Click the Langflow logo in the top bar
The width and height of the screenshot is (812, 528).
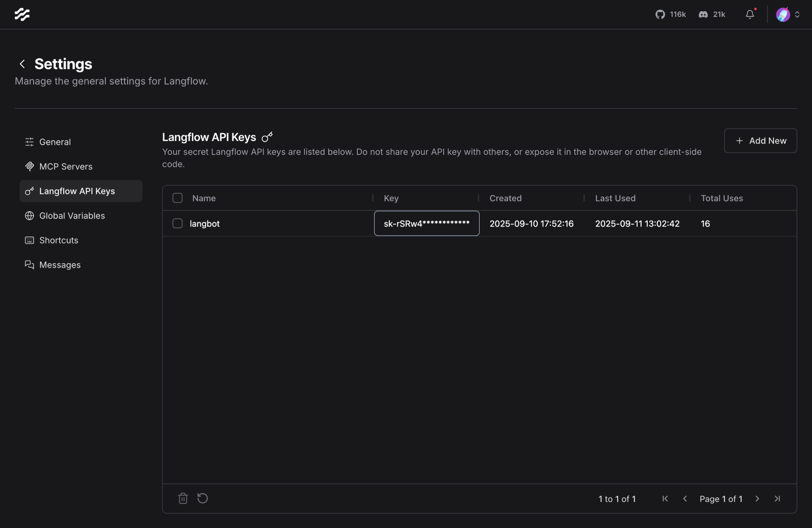point(22,14)
